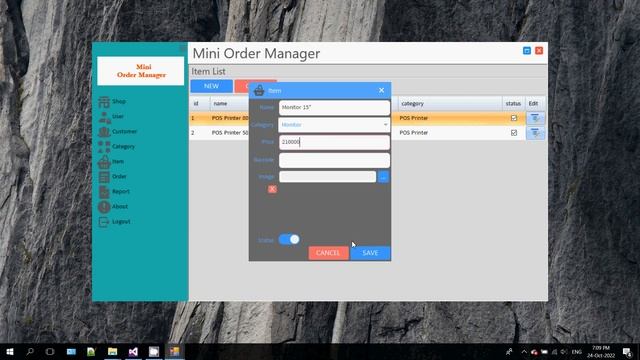The width and height of the screenshot is (640, 360).
Task: Browse for image with the ... button
Action: click(x=383, y=177)
